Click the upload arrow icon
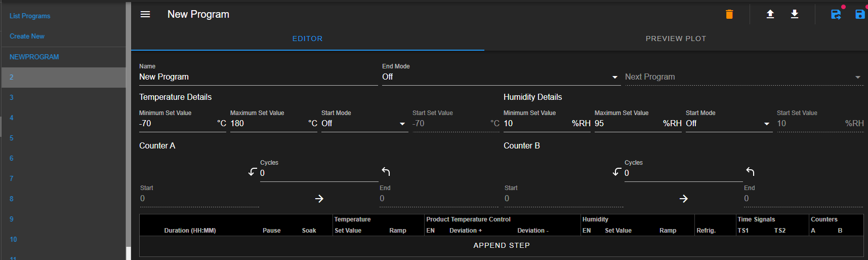 coord(770,14)
